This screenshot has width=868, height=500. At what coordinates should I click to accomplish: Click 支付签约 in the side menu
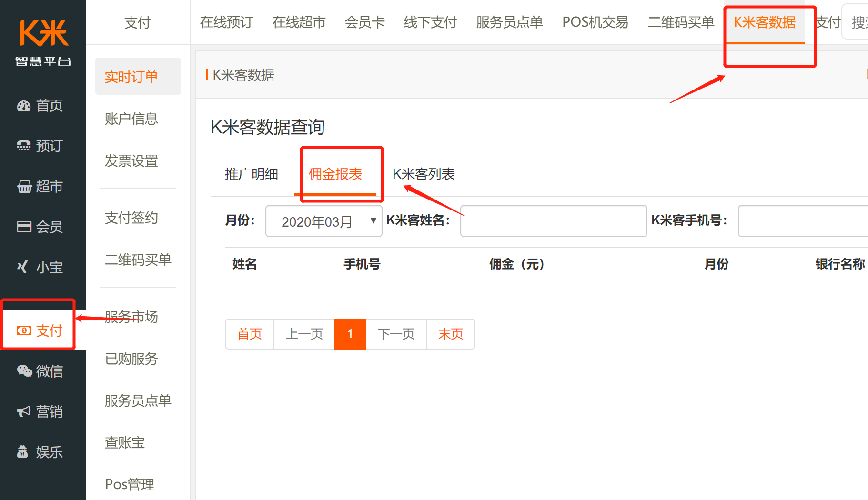(x=131, y=218)
